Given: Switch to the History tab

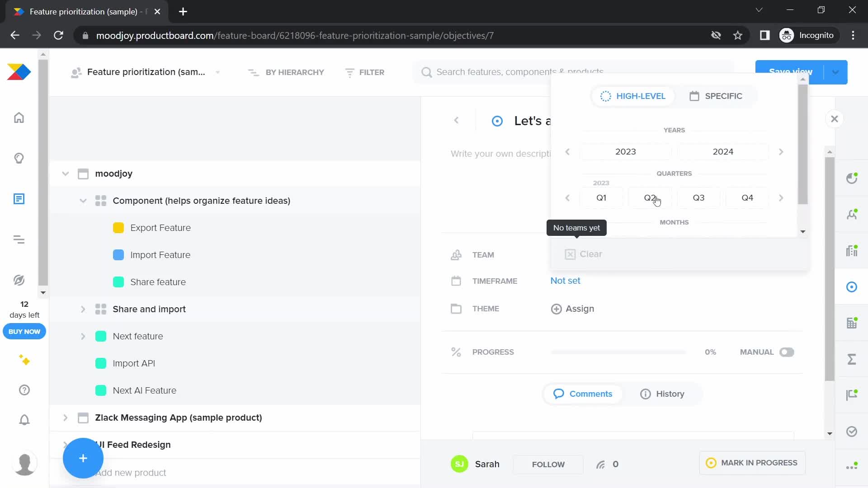Looking at the screenshot, I should coord(662,394).
